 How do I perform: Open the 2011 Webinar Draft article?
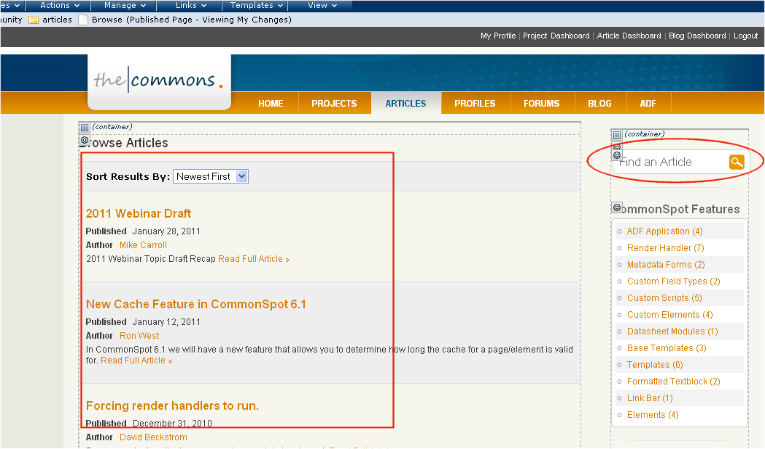(138, 213)
